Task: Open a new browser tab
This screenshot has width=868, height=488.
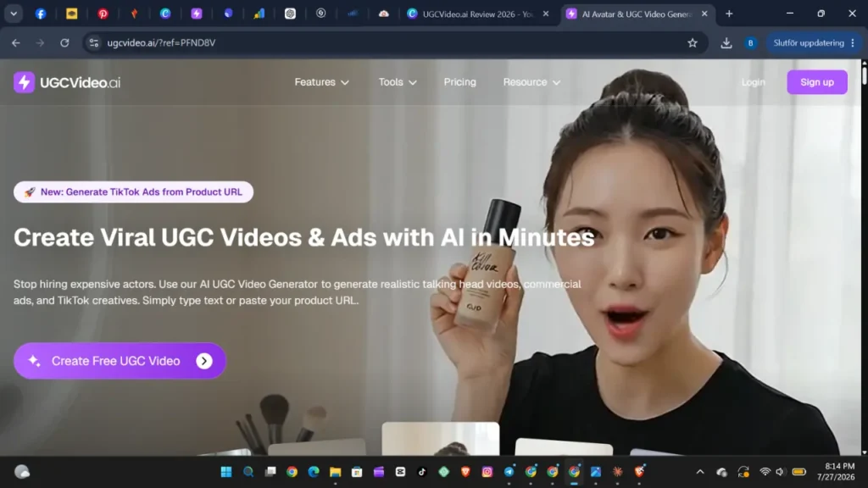Action: (729, 14)
